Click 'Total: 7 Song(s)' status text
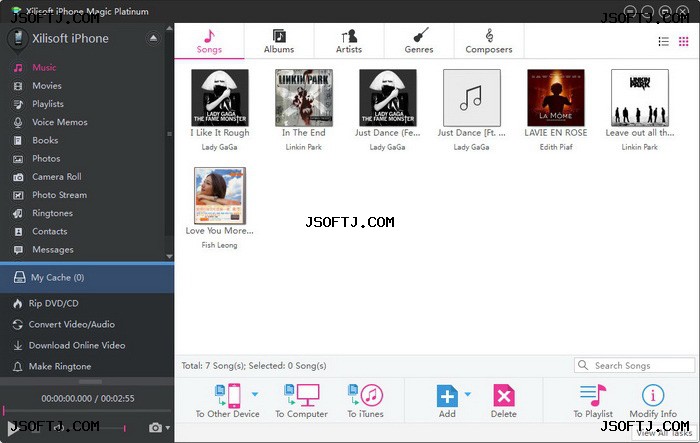This screenshot has height=443, width=700. tap(213, 365)
